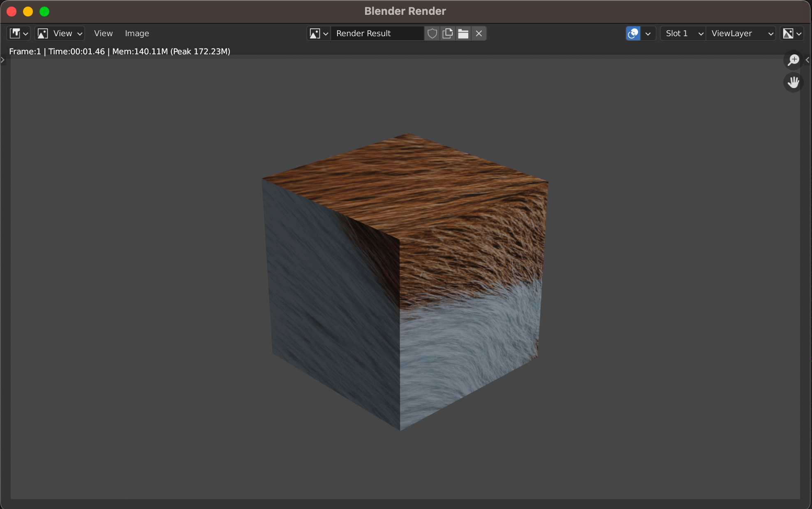The width and height of the screenshot is (812, 509).
Task: Open the Slot 1 dropdown
Action: click(684, 33)
